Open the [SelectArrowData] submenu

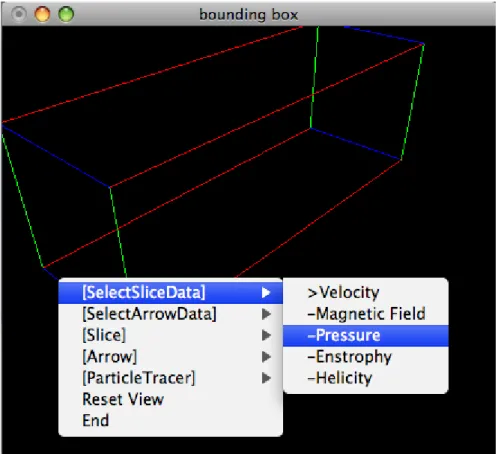pyautogui.click(x=170, y=314)
